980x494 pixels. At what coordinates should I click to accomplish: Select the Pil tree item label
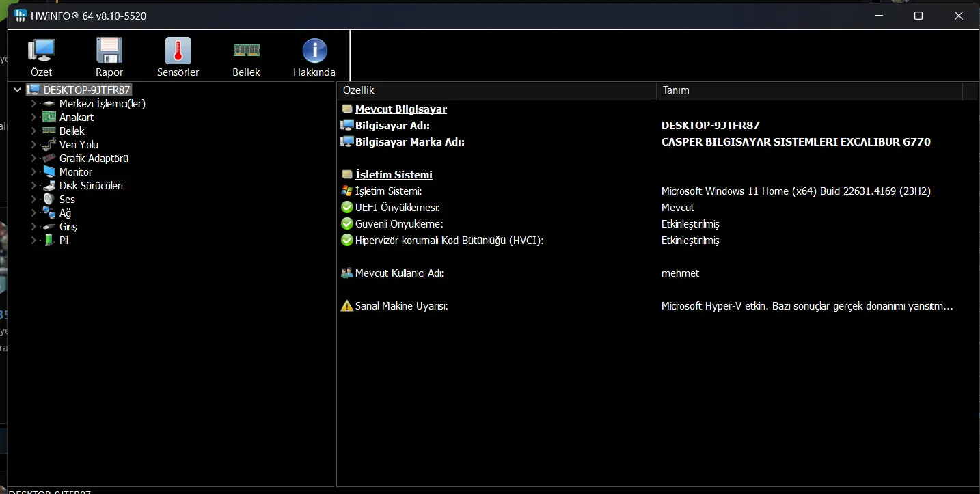pyautogui.click(x=64, y=241)
